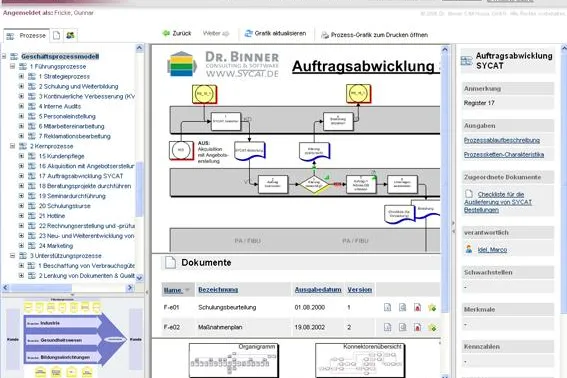Collapse the Geschäftsprozessmodell root node

pyautogui.click(x=4, y=56)
